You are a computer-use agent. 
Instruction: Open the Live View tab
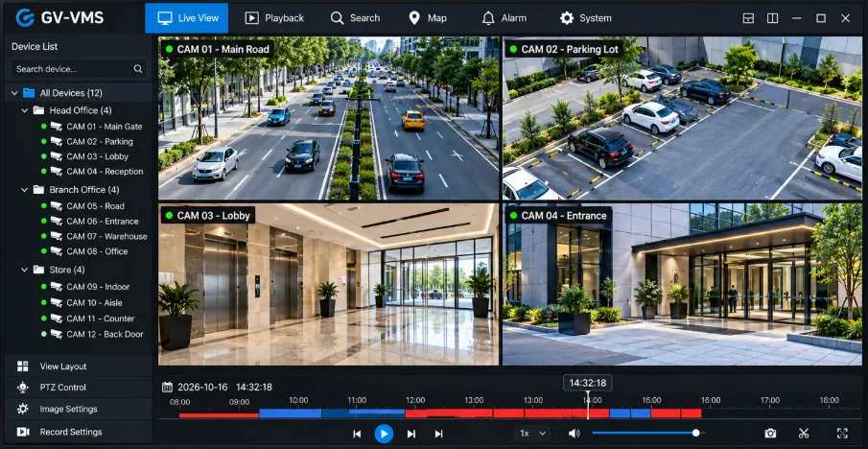pos(187,18)
